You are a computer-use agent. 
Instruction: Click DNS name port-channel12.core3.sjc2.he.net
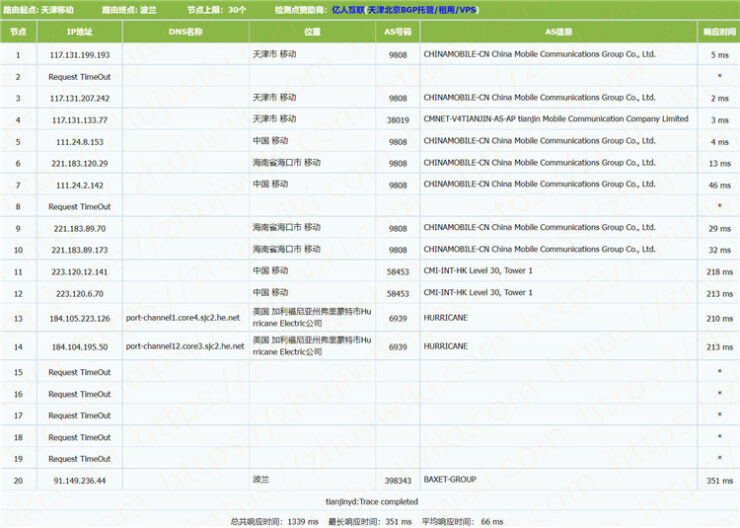click(x=185, y=346)
